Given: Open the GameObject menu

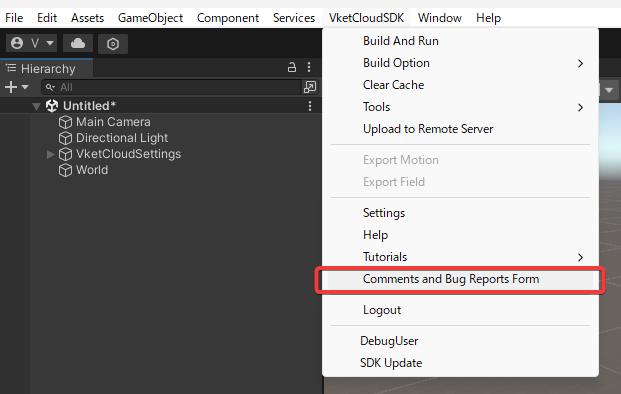Looking at the screenshot, I should 150,18.
